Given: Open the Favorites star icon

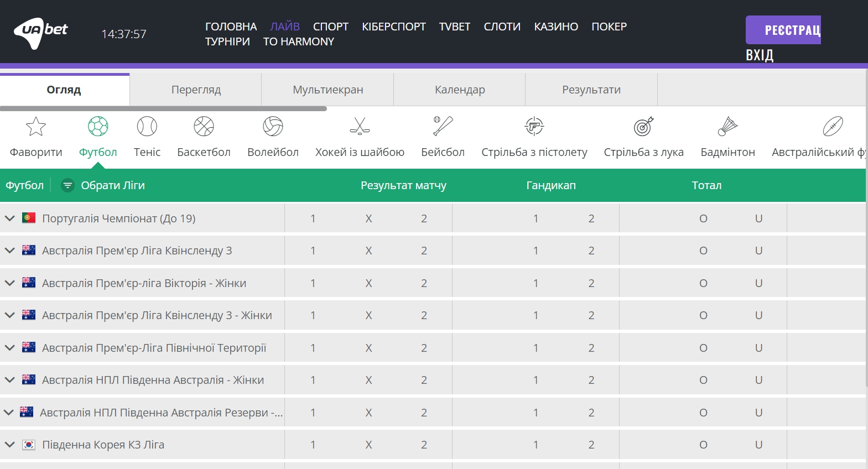Looking at the screenshot, I should click(x=36, y=127).
